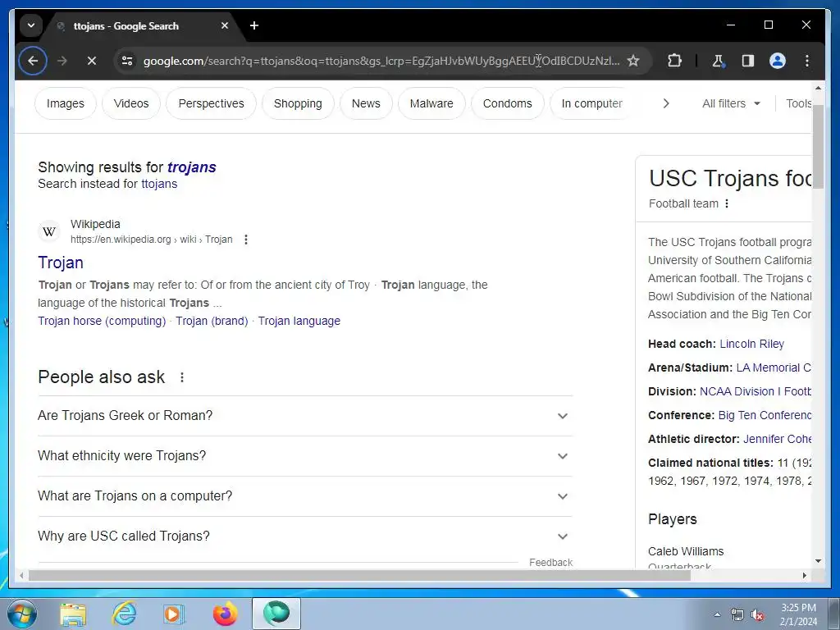Select the Malware filter chip

click(431, 103)
